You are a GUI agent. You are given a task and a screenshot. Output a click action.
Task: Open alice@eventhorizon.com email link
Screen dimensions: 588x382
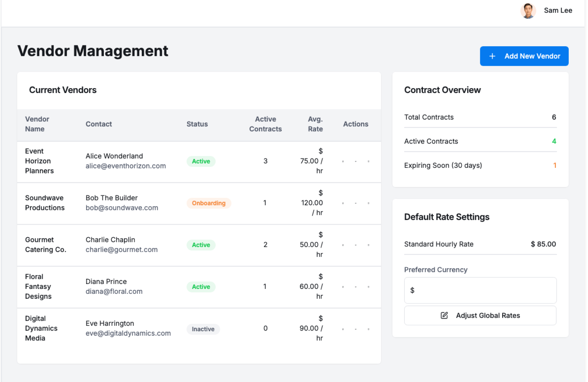[126, 166]
